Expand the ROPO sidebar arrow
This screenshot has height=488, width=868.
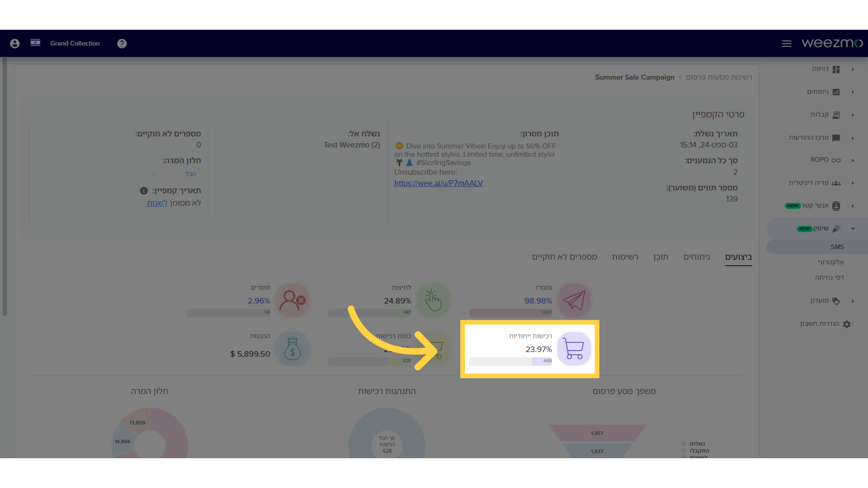853,160
